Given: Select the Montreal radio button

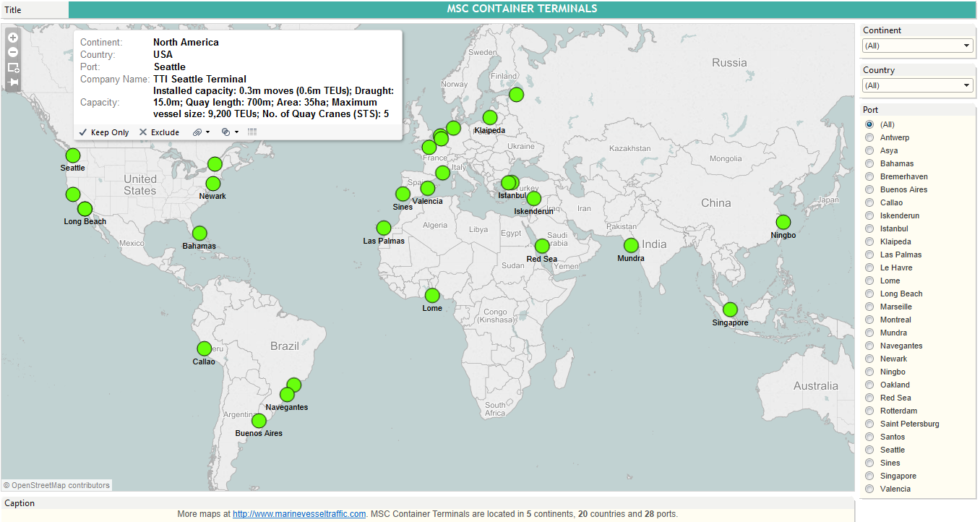Looking at the screenshot, I should point(869,320).
